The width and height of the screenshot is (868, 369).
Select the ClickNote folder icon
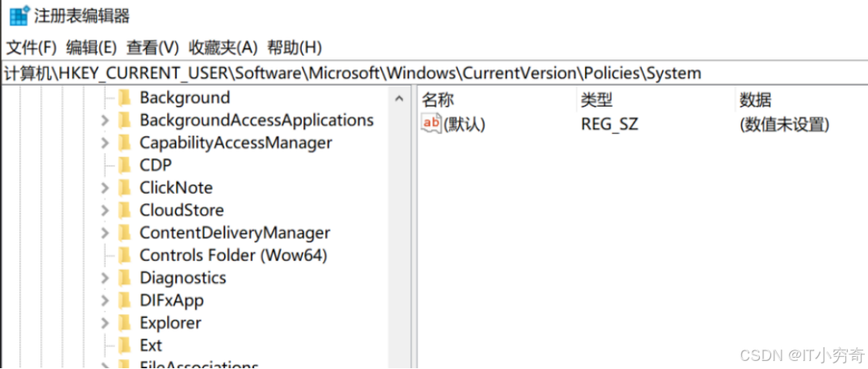coord(125,188)
